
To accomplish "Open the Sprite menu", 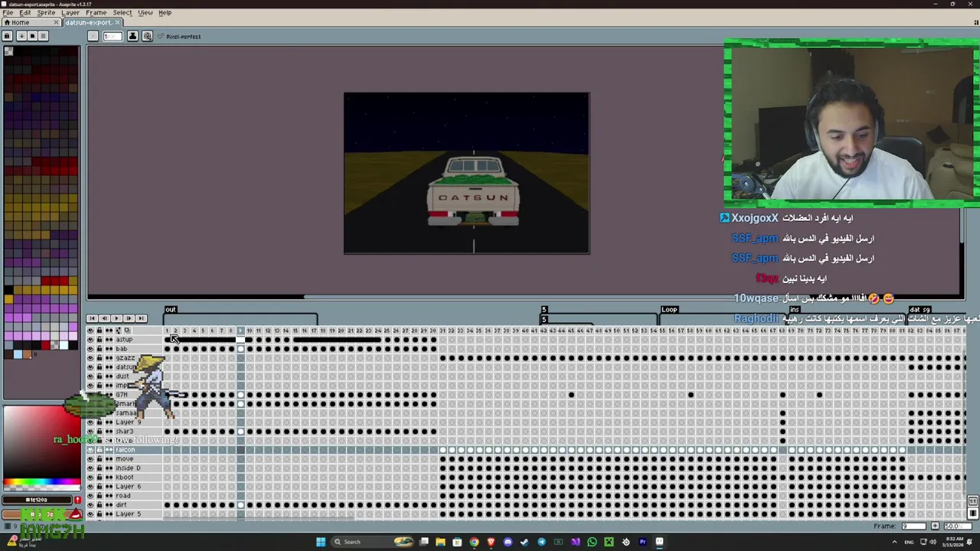I will point(46,12).
